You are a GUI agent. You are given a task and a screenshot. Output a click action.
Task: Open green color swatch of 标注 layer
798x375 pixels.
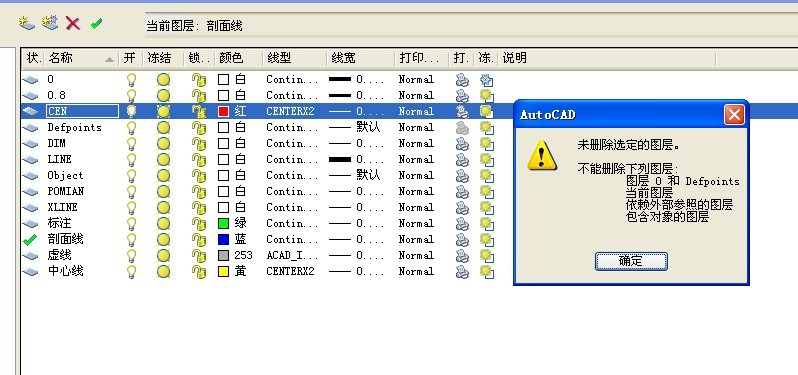[223, 223]
